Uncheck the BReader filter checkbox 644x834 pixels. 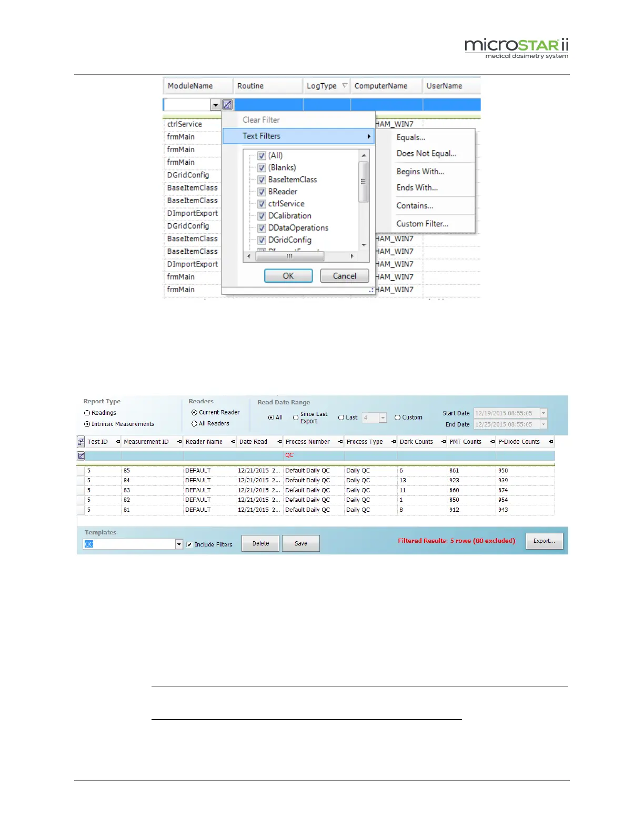tap(261, 192)
